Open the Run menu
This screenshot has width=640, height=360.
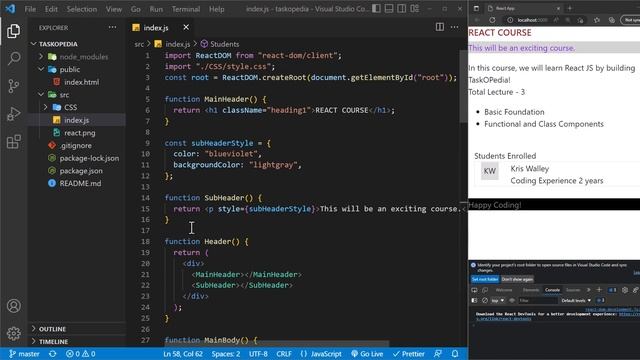[x=156, y=9]
